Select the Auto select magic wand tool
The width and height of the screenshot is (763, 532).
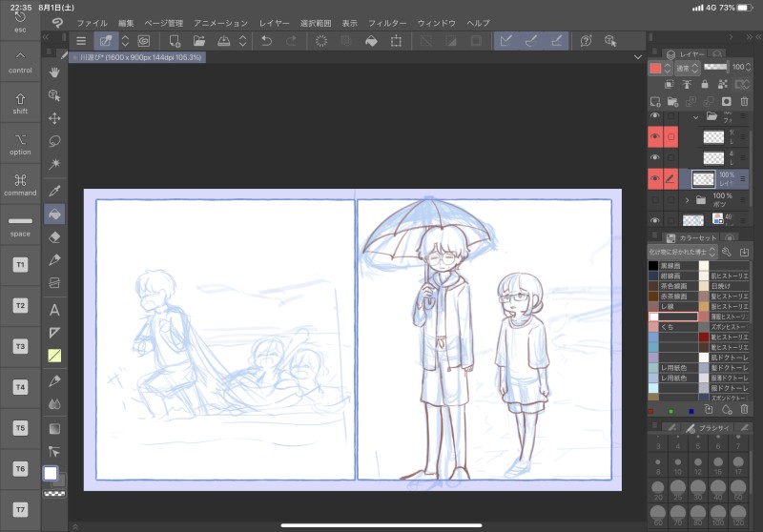[x=54, y=164]
